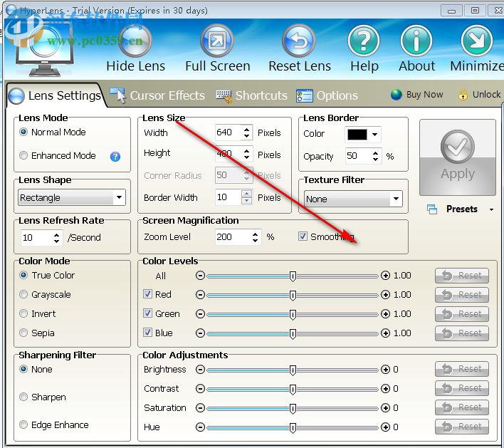The width and height of the screenshot is (504, 448).
Task: Open the Lens Shape Rectangle dropdown
Action: pyautogui.click(x=72, y=197)
